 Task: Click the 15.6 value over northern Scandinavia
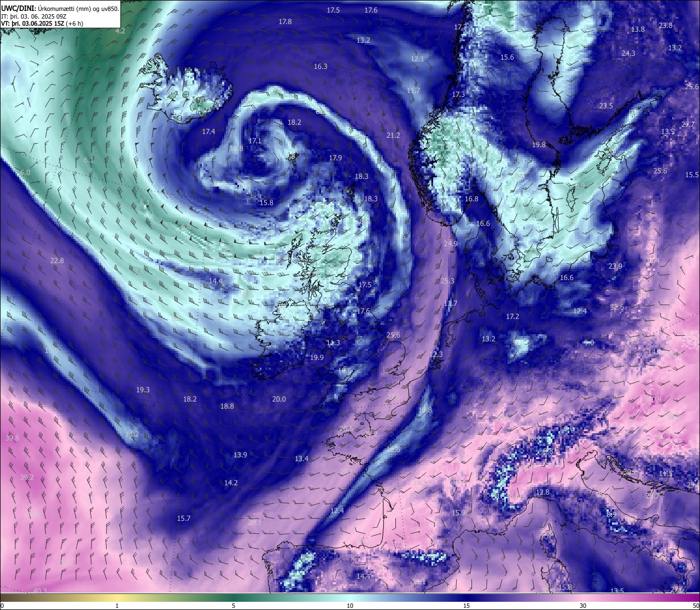click(507, 57)
